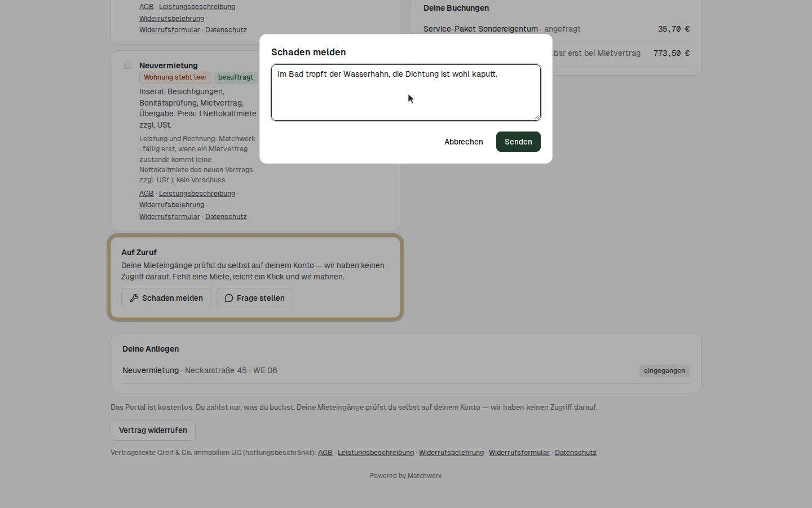Screen dimensions: 812x508
Task: Click the Auf Zuruf heading
Action: coord(139,252)
